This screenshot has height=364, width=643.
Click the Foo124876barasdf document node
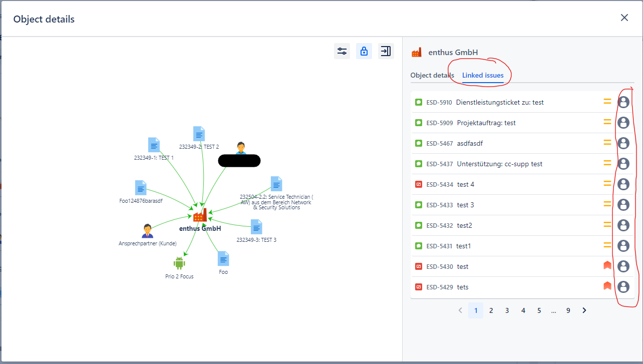coord(141,188)
